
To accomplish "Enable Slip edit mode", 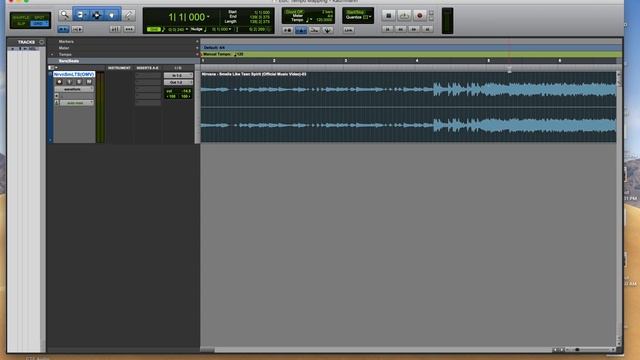I will (20, 24).
